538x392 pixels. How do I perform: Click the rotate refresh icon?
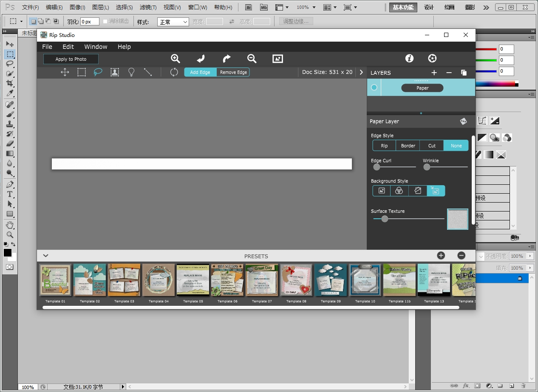[x=174, y=72]
